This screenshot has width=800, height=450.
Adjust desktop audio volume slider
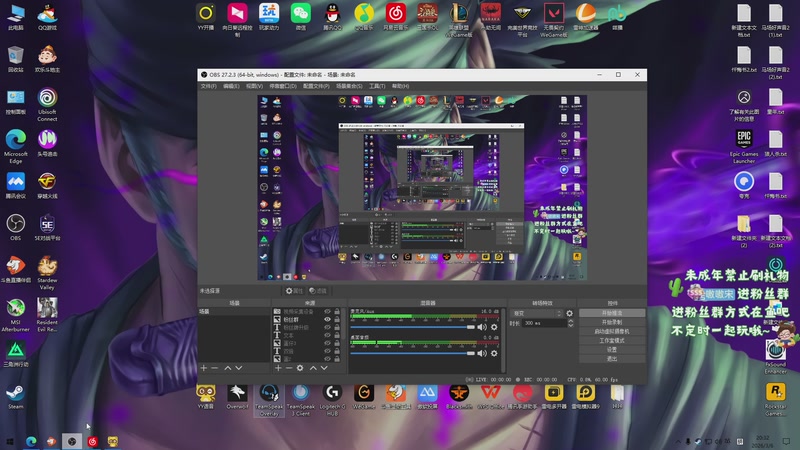click(x=412, y=353)
